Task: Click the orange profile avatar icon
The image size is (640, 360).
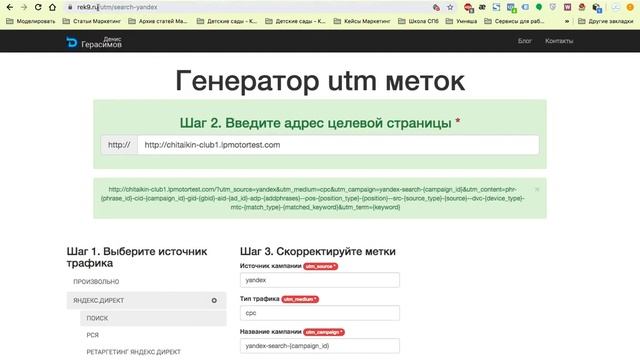Action: coord(630,7)
